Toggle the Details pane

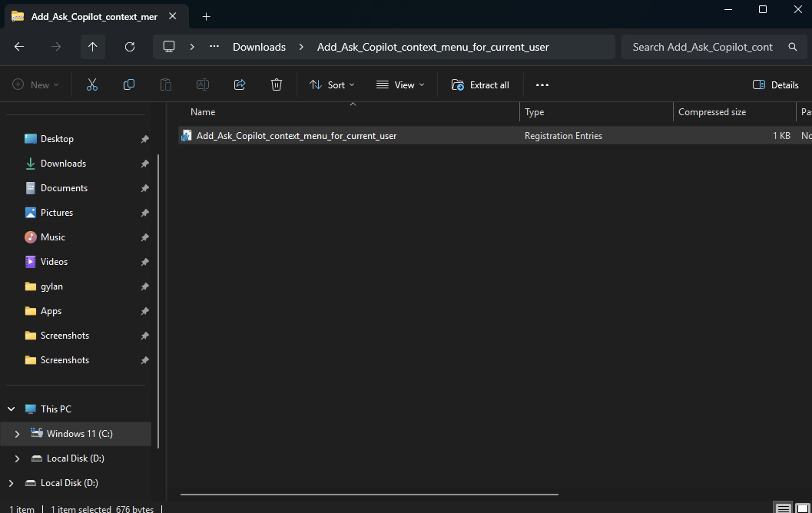click(775, 85)
